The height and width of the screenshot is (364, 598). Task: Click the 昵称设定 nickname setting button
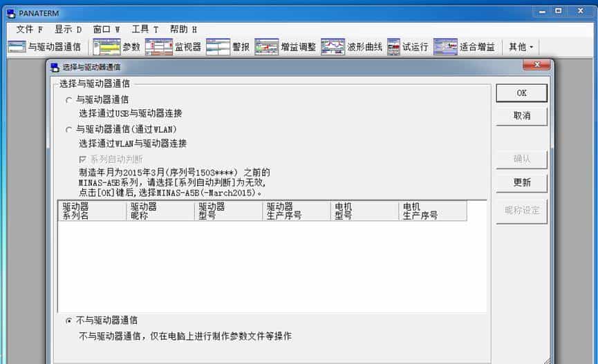(x=521, y=211)
